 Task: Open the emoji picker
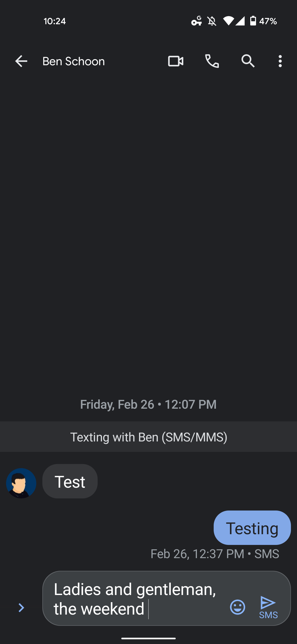[x=238, y=607]
